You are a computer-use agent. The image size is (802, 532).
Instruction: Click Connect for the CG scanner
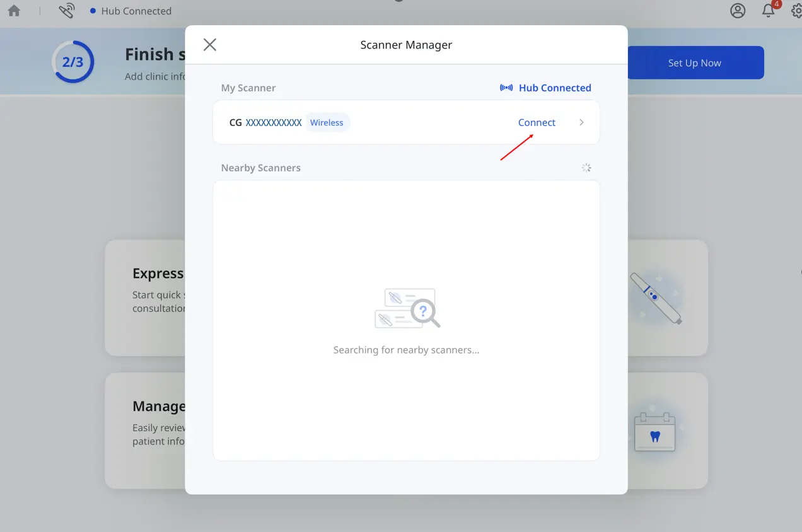pyautogui.click(x=537, y=122)
